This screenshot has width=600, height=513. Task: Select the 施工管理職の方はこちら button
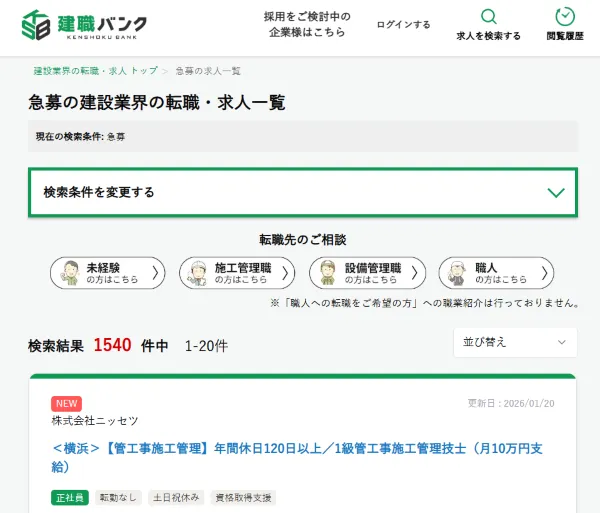point(237,273)
